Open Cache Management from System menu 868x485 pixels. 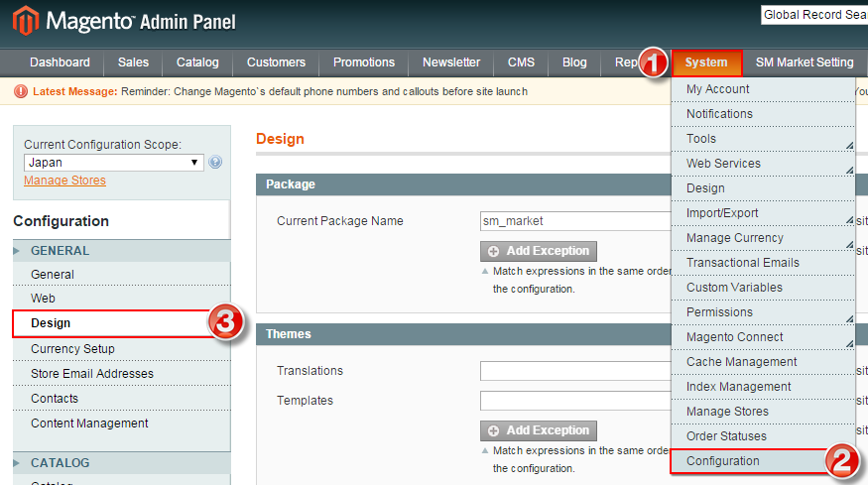[763, 362]
